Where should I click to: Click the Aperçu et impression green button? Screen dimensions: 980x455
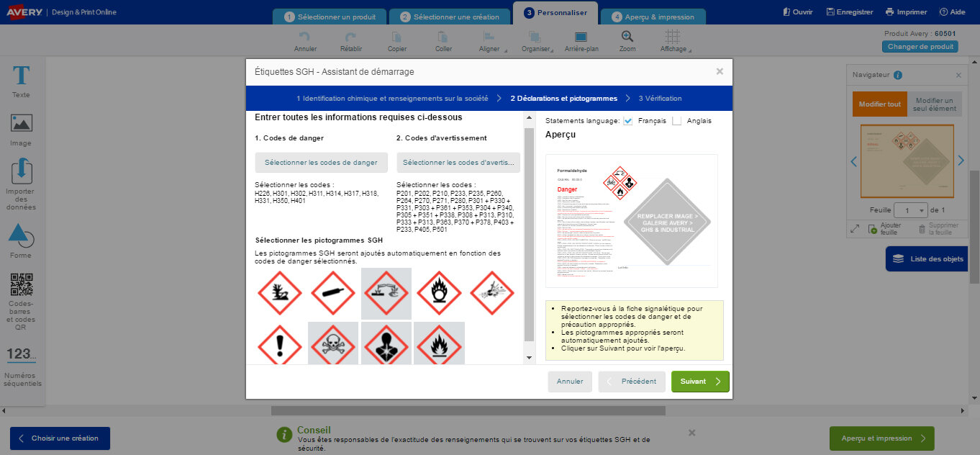tap(882, 438)
